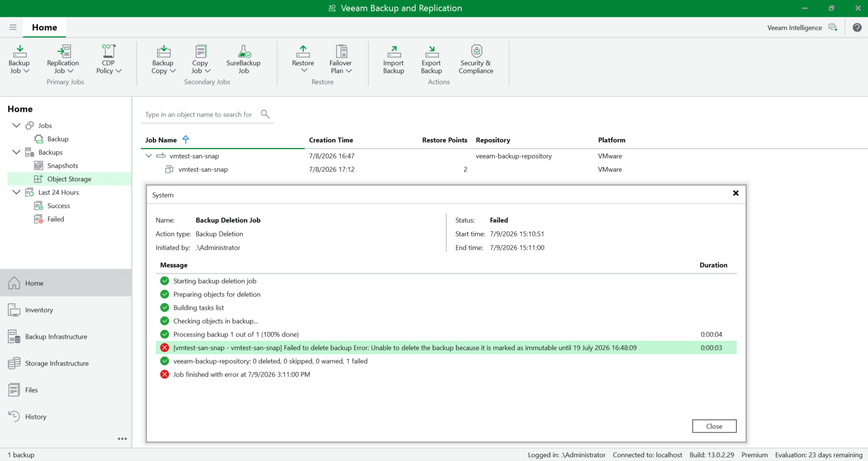Launch the SureBackup Job ribbon button
The image size is (868, 461).
pyautogui.click(x=243, y=60)
